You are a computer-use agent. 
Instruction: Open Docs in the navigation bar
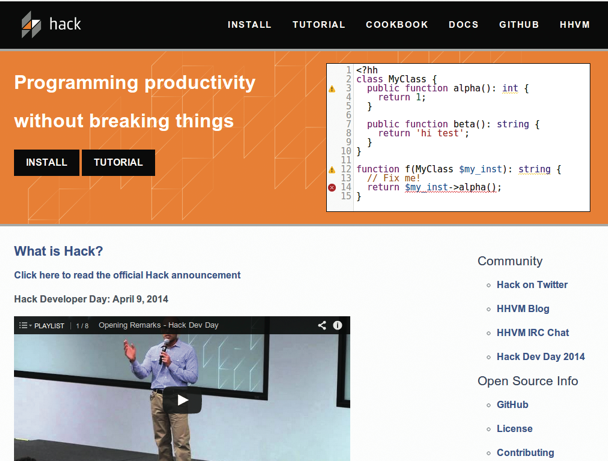463,24
